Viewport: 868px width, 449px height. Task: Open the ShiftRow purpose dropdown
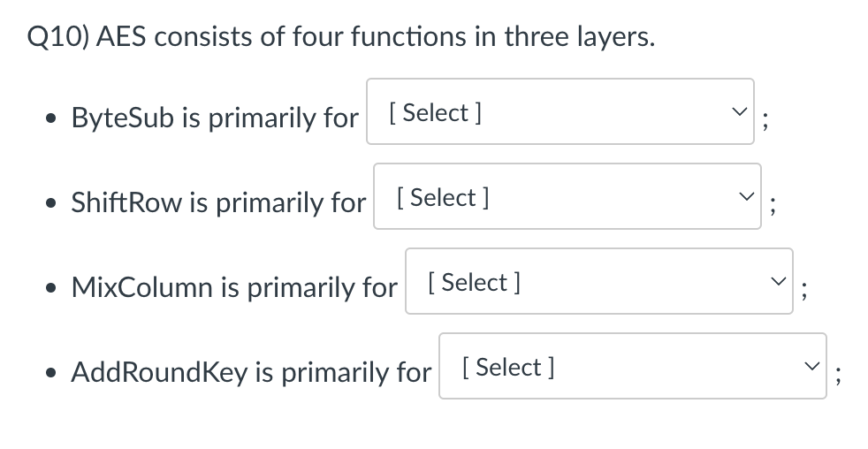tap(567, 196)
